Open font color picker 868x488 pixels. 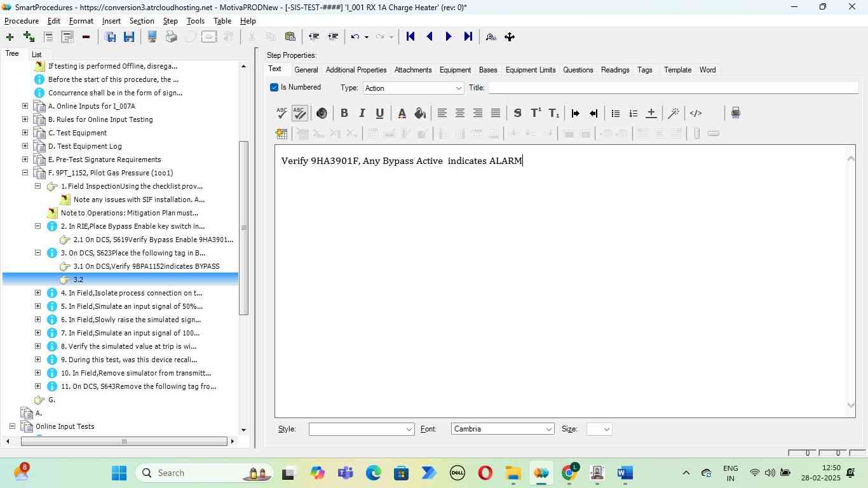[x=402, y=113]
